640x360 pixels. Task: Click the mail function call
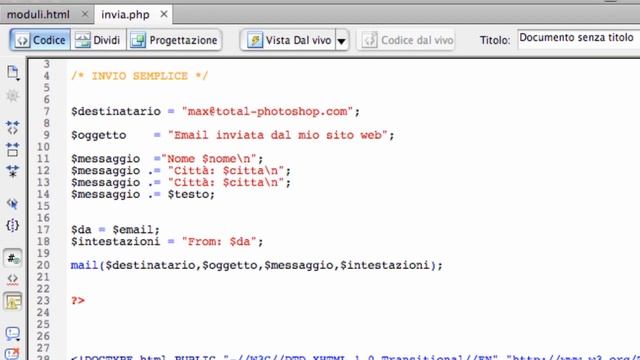click(84, 265)
